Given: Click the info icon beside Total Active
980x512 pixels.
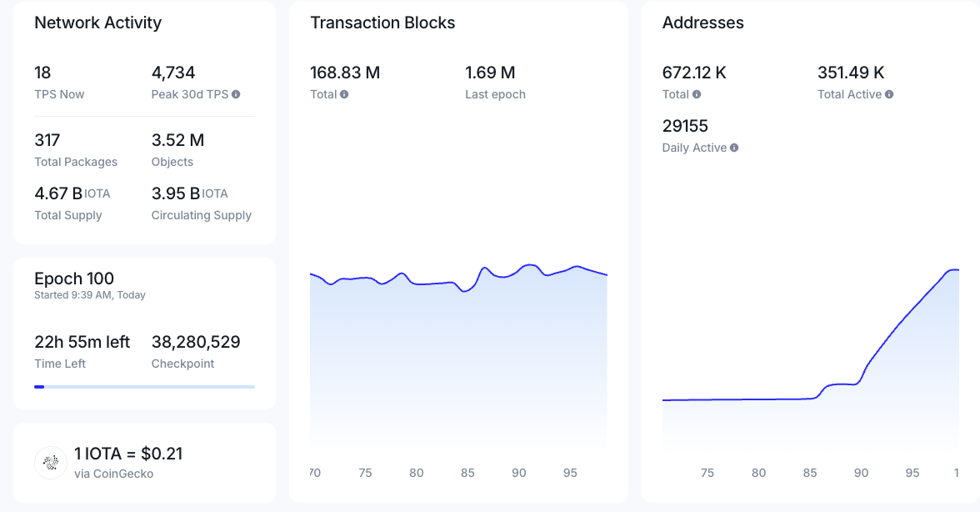Looking at the screenshot, I should click(889, 95).
